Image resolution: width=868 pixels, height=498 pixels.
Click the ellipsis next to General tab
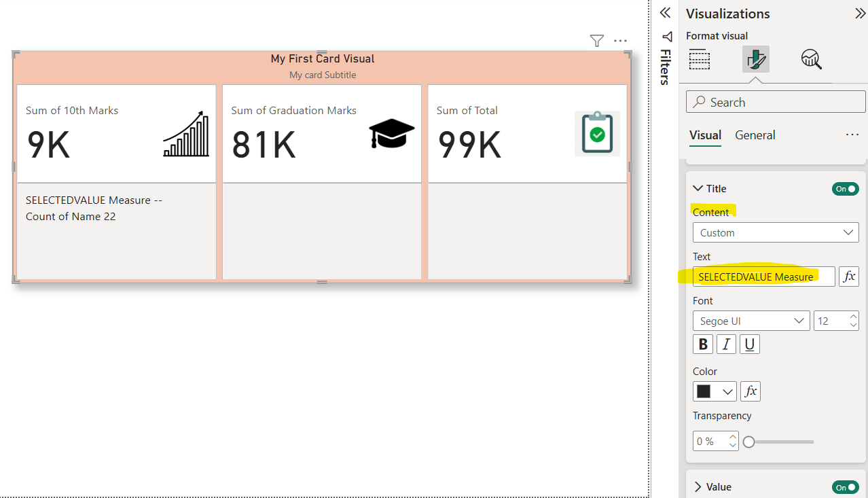pos(852,135)
